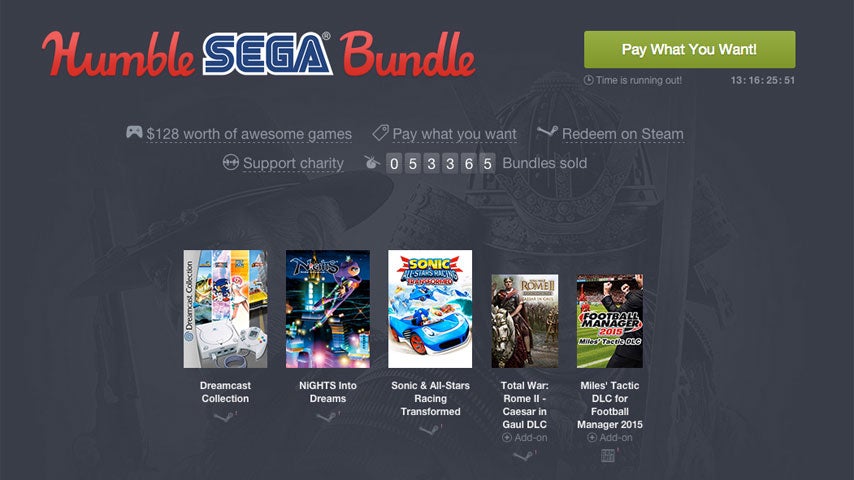The height and width of the screenshot is (480, 854).
Task: Click the Humble SEGA Bundle logo
Action: [258, 53]
